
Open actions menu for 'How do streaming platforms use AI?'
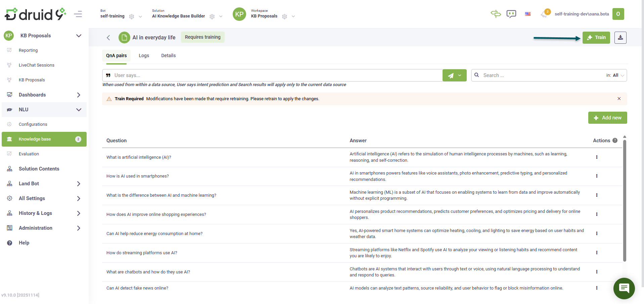point(597,253)
